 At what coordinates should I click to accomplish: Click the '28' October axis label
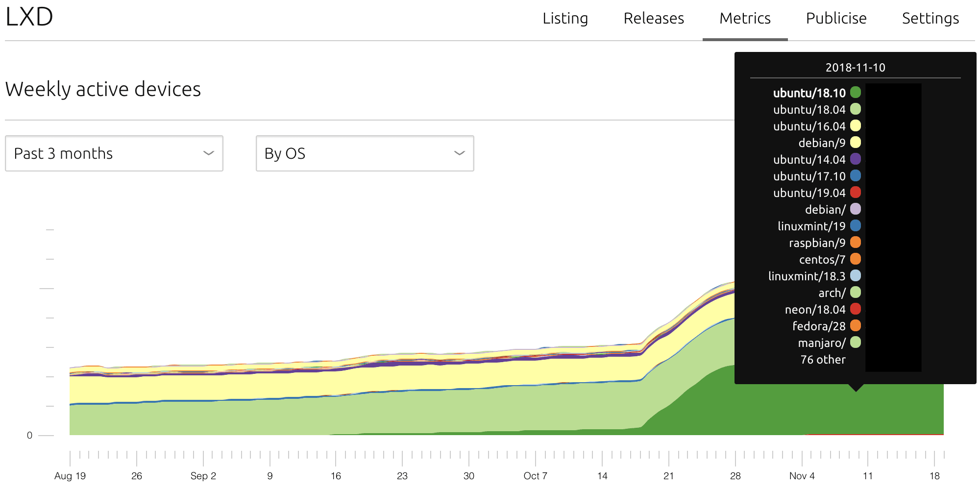click(735, 476)
